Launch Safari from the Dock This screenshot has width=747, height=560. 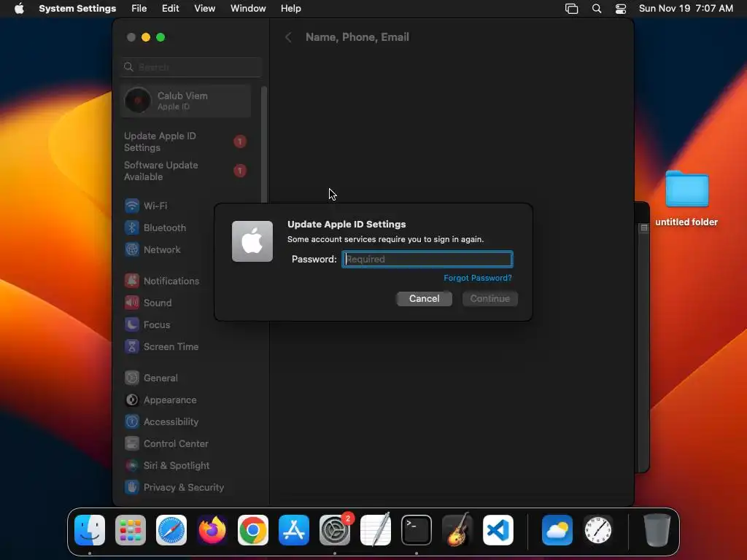pyautogui.click(x=171, y=530)
